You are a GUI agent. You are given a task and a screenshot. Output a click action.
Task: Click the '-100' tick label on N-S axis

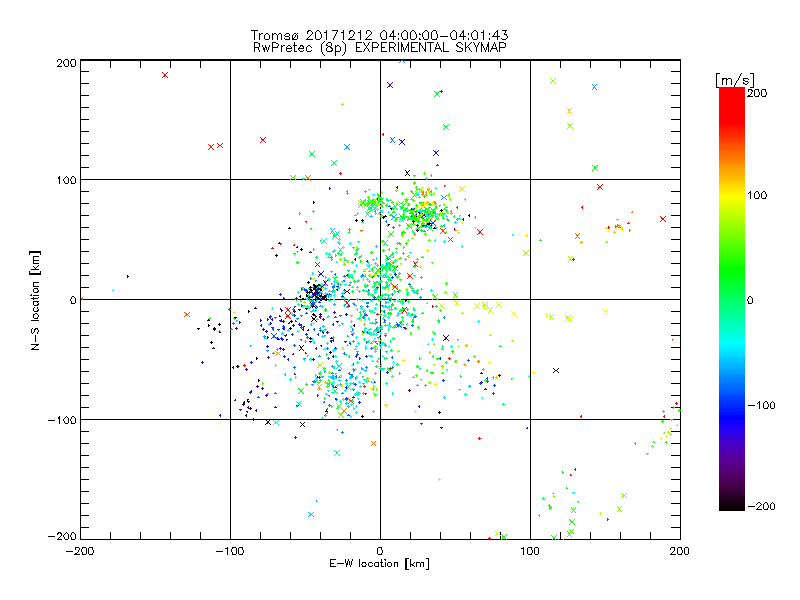(x=62, y=420)
